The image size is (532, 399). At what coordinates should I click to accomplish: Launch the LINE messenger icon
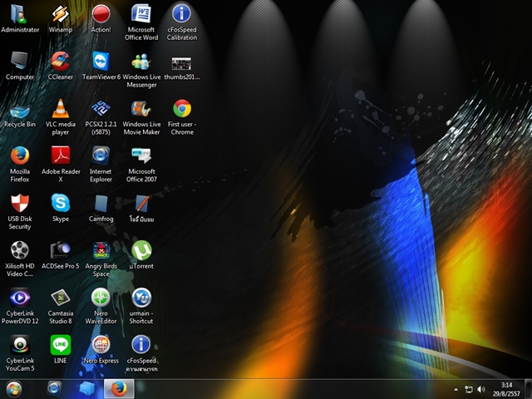61,345
